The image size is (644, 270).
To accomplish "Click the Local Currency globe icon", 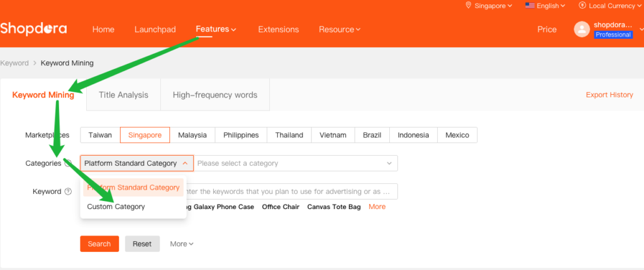I will point(582,6).
